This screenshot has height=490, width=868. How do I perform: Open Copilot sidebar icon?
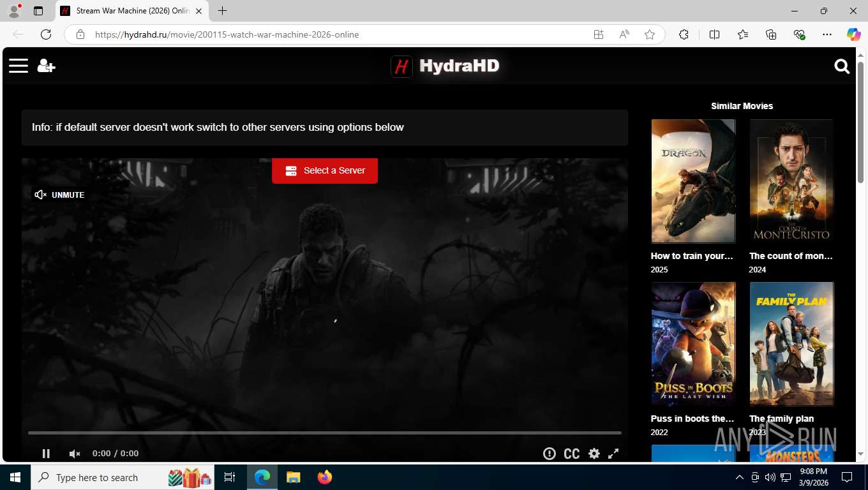tap(853, 34)
